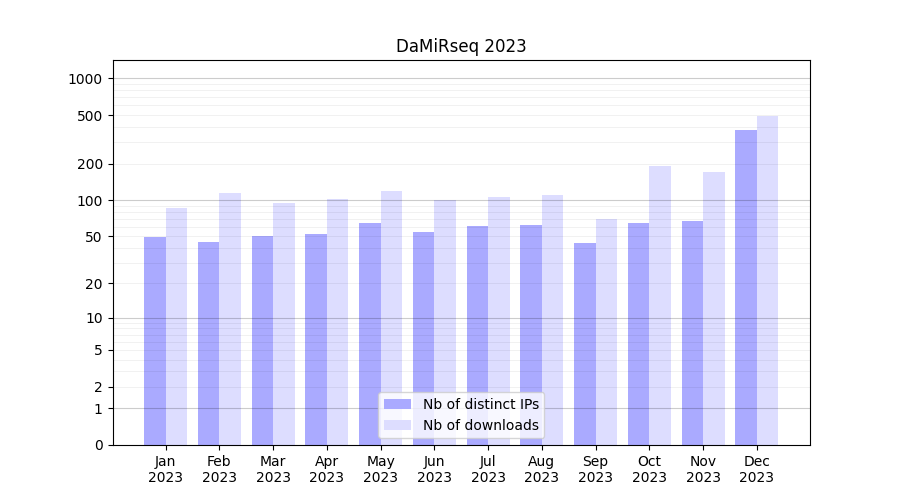Click the 'Jun 2023' x-axis label

(434, 469)
